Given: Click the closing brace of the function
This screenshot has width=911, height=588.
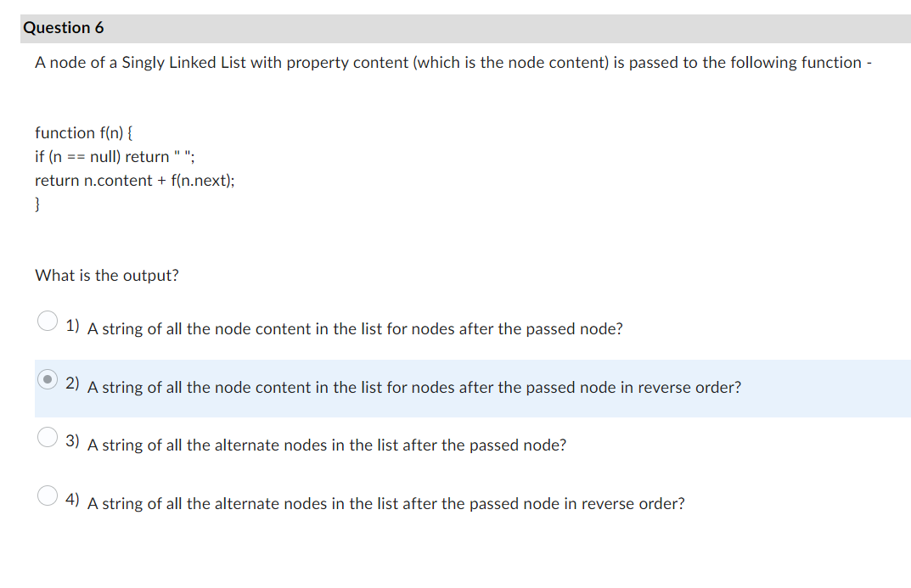Looking at the screenshot, I should (37, 204).
